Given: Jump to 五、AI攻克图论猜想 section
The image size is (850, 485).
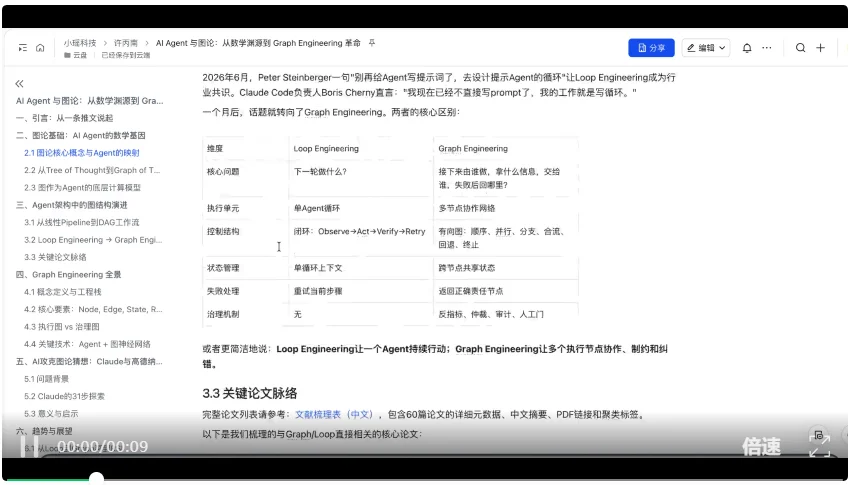Looking at the screenshot, I should [89, 361].
